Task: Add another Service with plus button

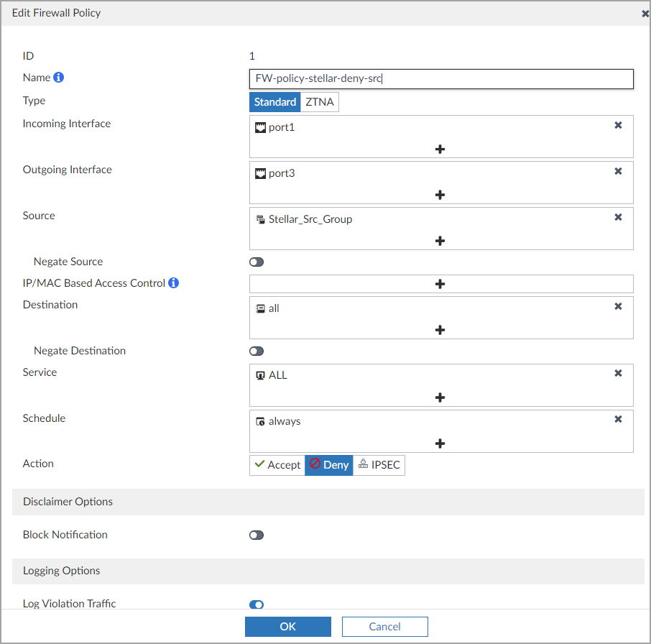Action: (x=440, y=397)
